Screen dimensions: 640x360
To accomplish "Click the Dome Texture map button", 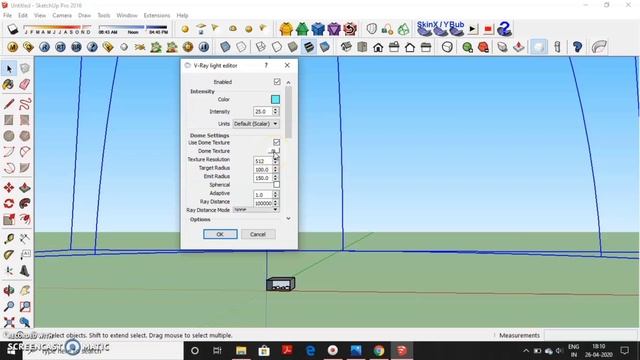I will coord(274,151).
